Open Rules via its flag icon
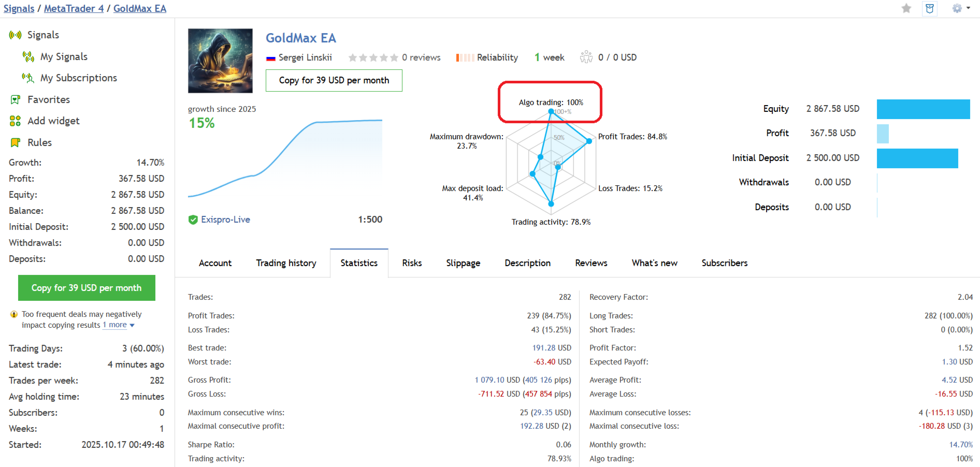Image resolution: width=980 pixels, height=467 pixels. coord(15,142)
